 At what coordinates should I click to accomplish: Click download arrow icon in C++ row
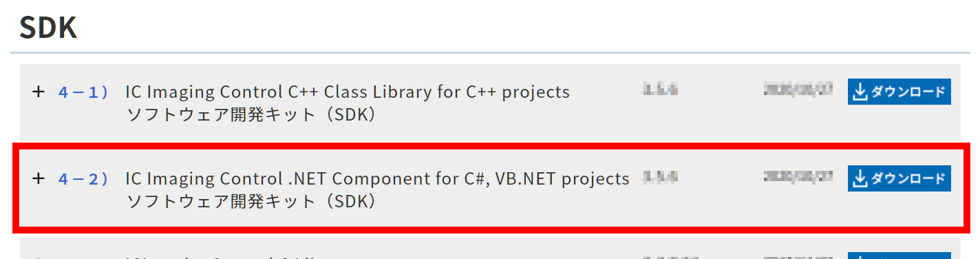pyautogui.click(x=860, y=92)
